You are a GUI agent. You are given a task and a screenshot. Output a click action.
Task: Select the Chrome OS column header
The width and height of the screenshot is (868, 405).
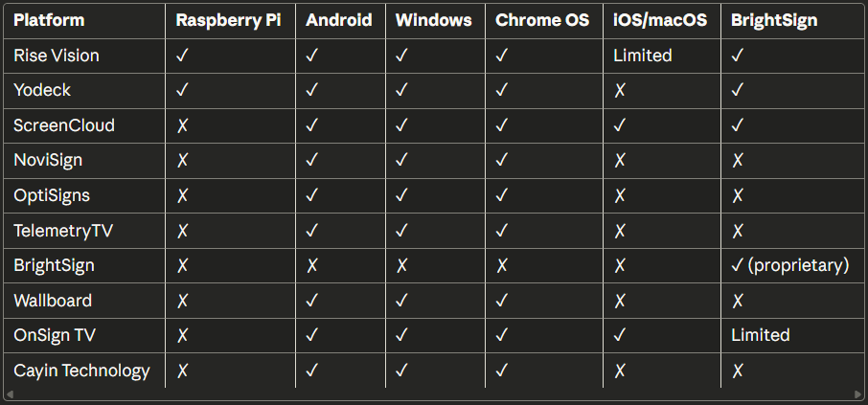pos(542,20)
